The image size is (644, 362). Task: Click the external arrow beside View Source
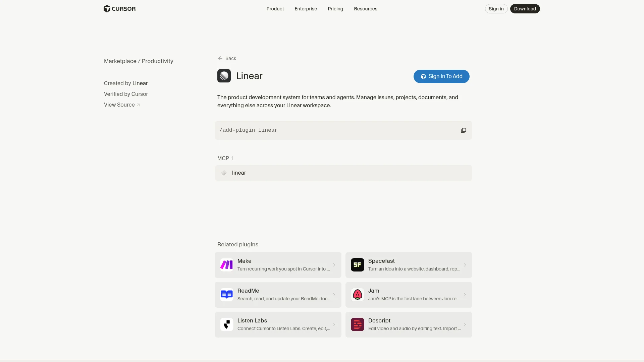pos(138,105)
